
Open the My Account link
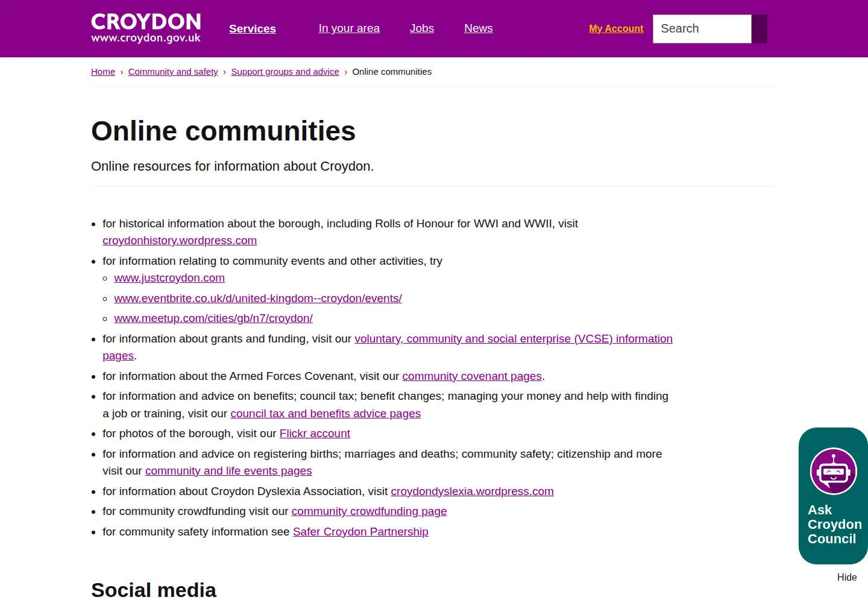click(x=616, y=28)
